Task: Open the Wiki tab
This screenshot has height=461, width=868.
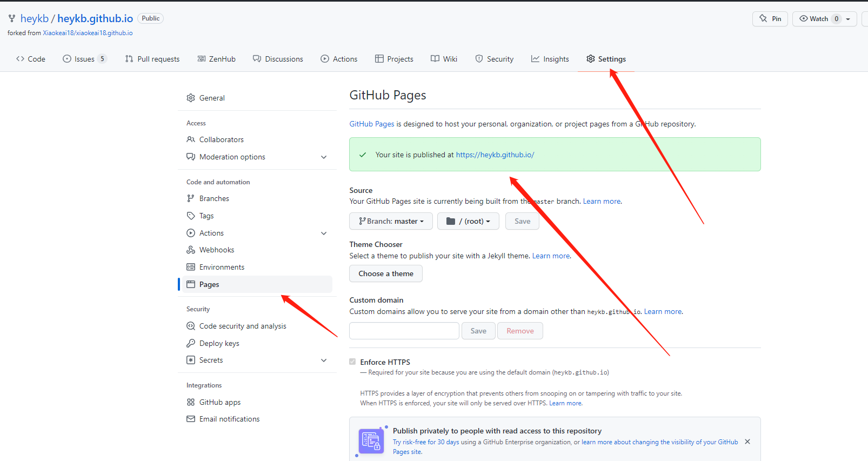Action: point(444,59)
